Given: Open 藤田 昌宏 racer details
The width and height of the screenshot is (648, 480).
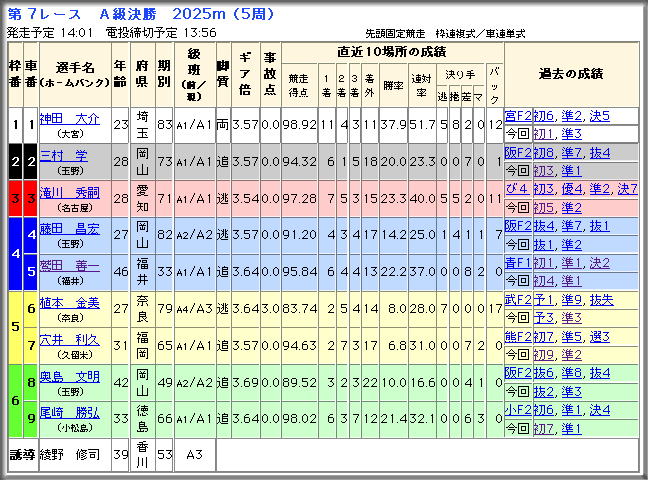Looking at the screenshot, I should [x=69, y=229].
